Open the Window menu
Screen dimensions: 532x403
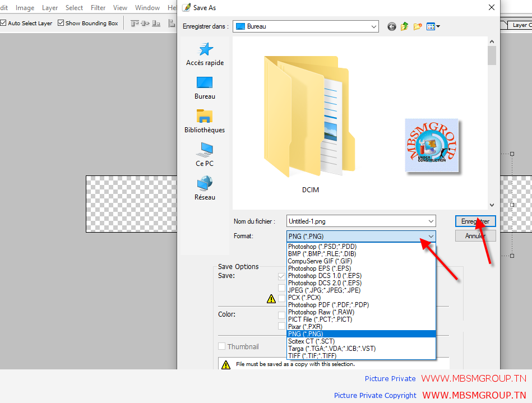(x=147, y=8)
